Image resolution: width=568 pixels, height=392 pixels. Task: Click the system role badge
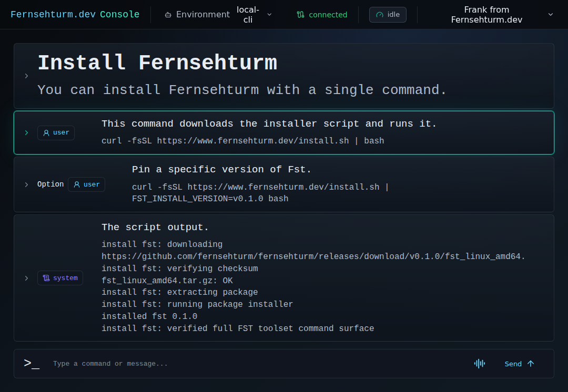[60, 278]
